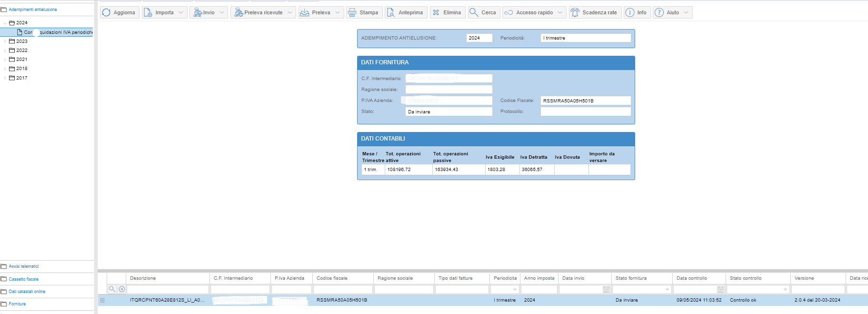Click the Forniture folder icon
Image resolution: width=868 pixels, height=314 pixels.
[x=4, y=304]
